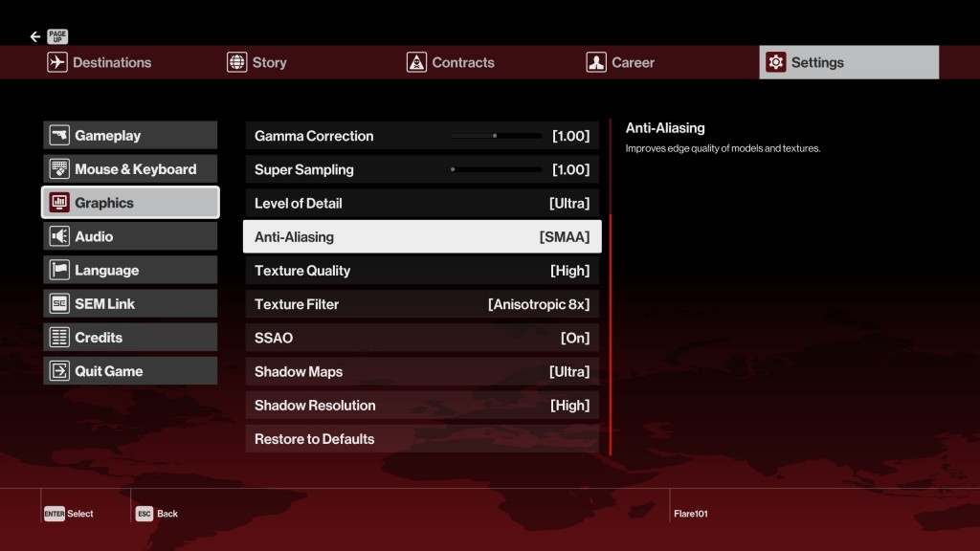Image resolution: width=980 pixels, height=551 pixels.
Task: Adjust the Gamma Correction slider
Action: (497, 136)
